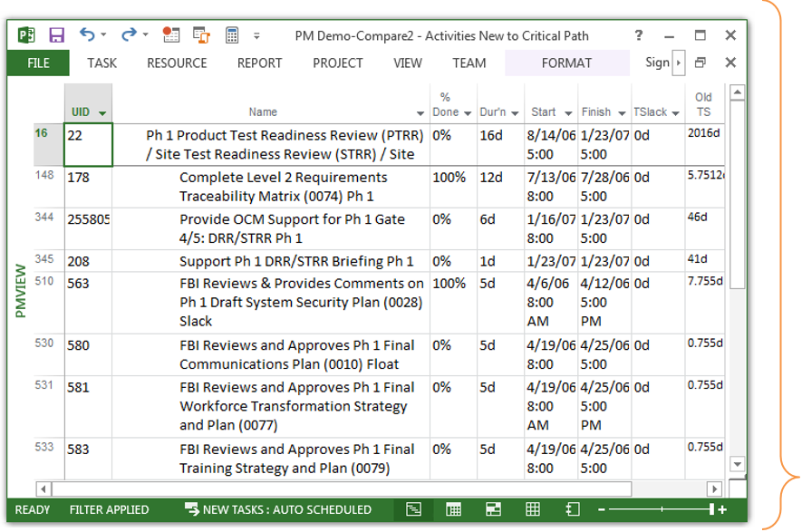The width and height of the screenshot is (802, 532).
Task: Click the NEW TASKS : AUTO SCHEDULED status
Action: click(x=278, y=509)
